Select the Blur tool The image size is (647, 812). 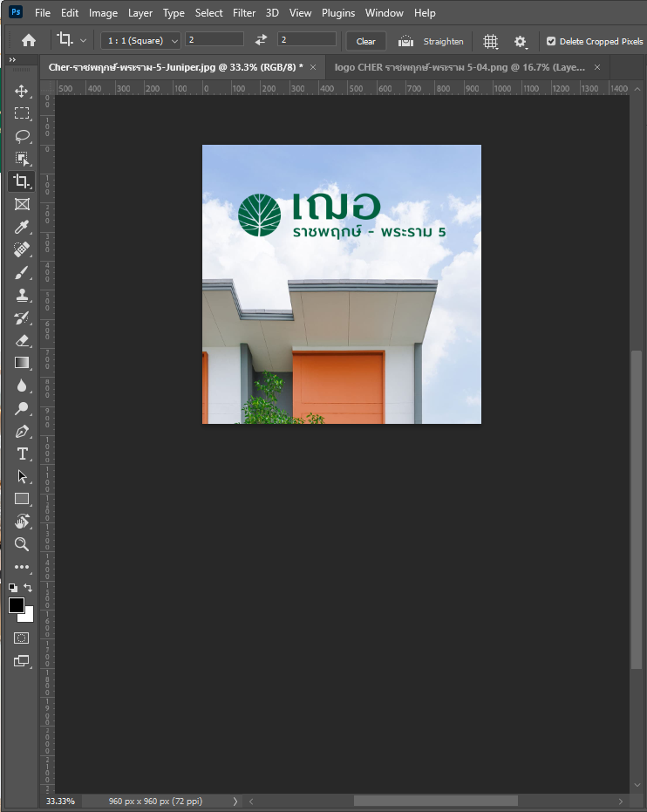point(21,386)
